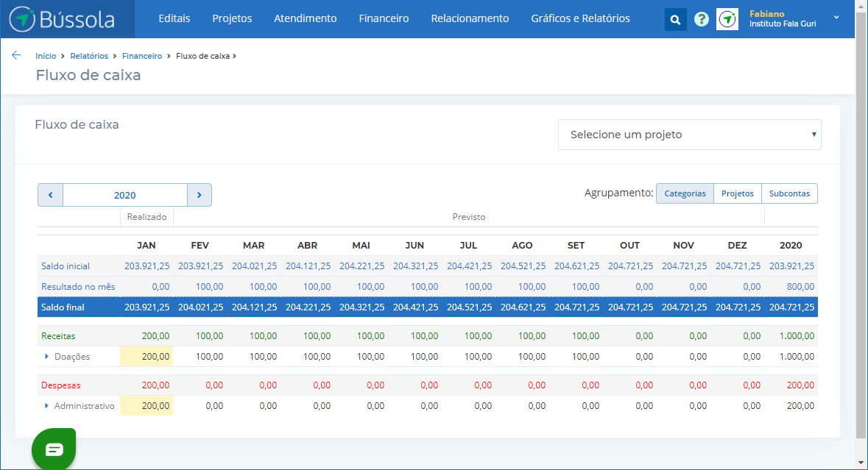The image size is (868, 470).
Task: Click the SET column header
Action: click(576, 245)
